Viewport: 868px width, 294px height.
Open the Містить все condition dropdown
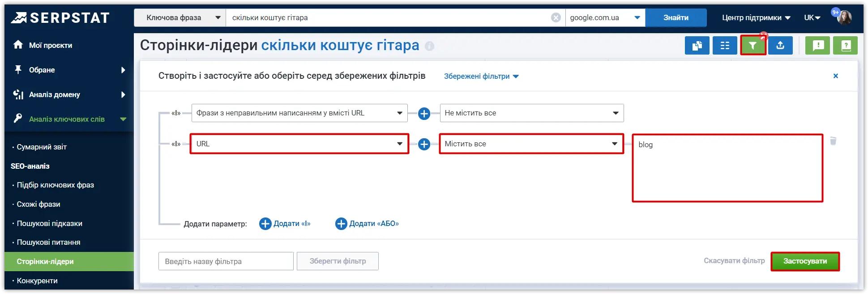pos(531,144)
